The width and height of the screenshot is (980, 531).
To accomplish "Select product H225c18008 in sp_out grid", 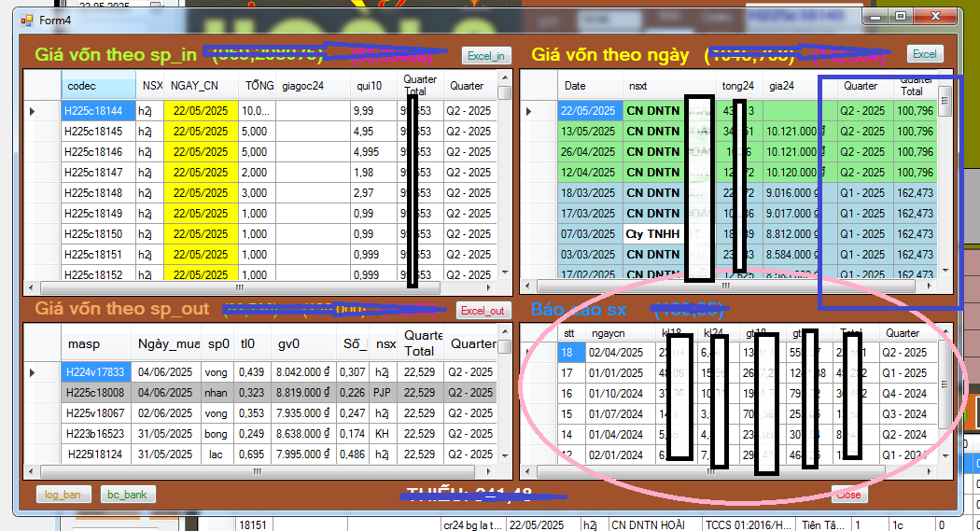I will tap(93, 393).
